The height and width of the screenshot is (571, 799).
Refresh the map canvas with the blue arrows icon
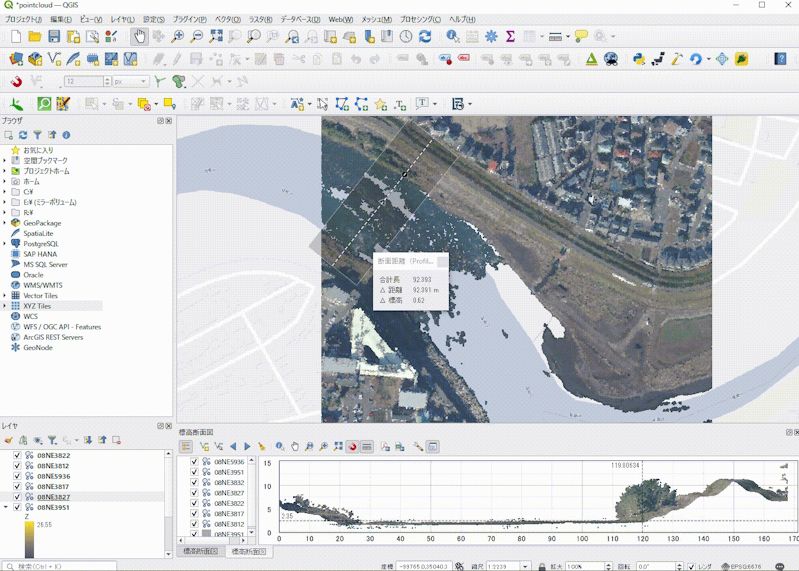point(425,36)
